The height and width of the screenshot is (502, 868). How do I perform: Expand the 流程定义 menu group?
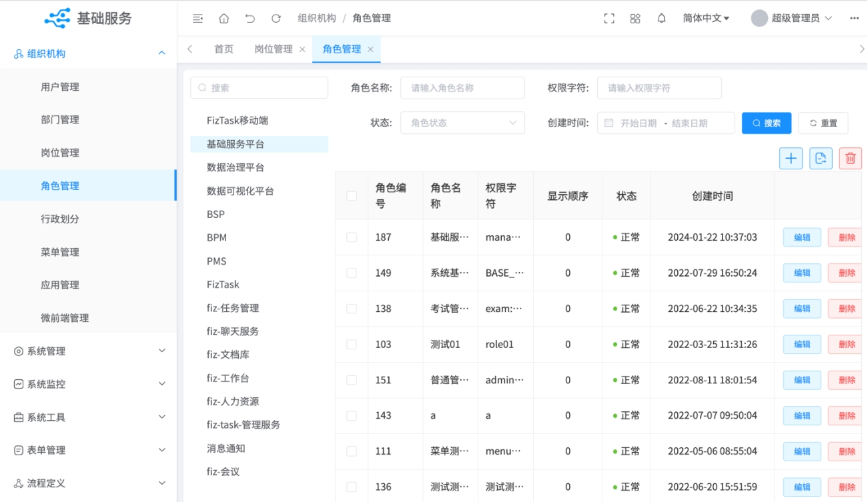(88, 483)
